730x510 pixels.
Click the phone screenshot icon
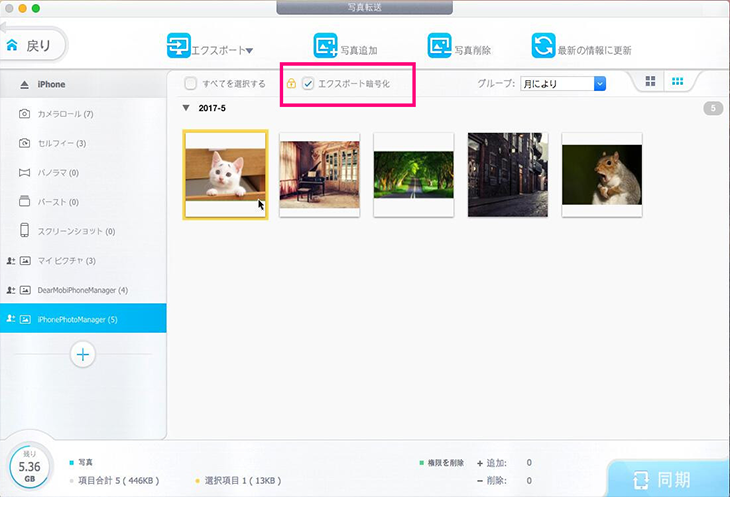(24, 230)
